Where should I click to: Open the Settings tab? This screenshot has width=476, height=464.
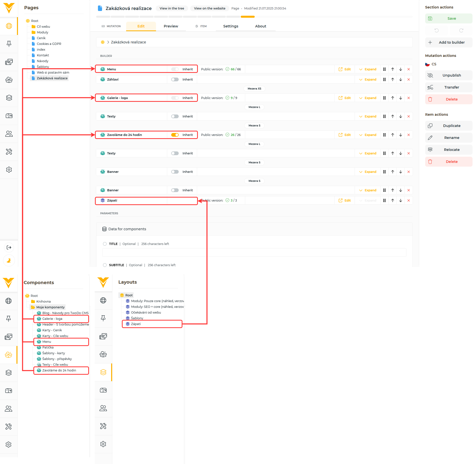pos(231,26)
